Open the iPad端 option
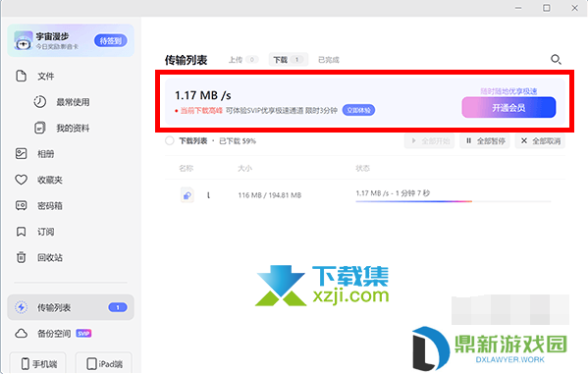 (103, 363)
